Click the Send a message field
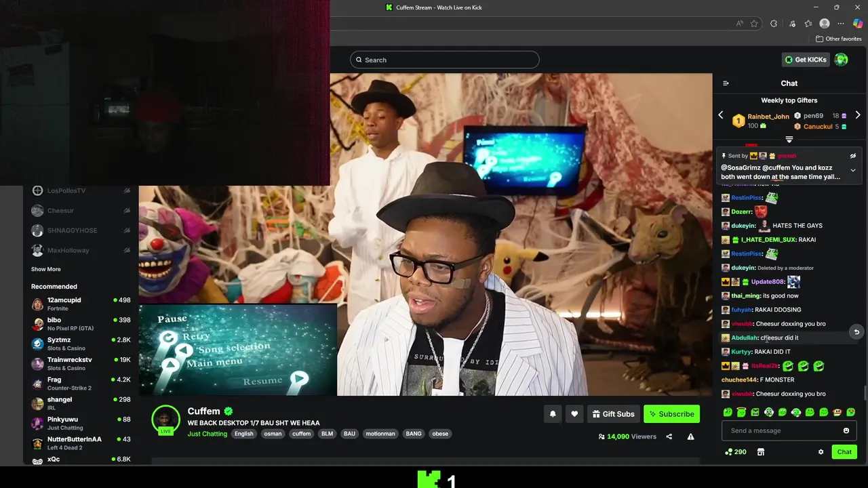868x488 pixels. point(789,430)
